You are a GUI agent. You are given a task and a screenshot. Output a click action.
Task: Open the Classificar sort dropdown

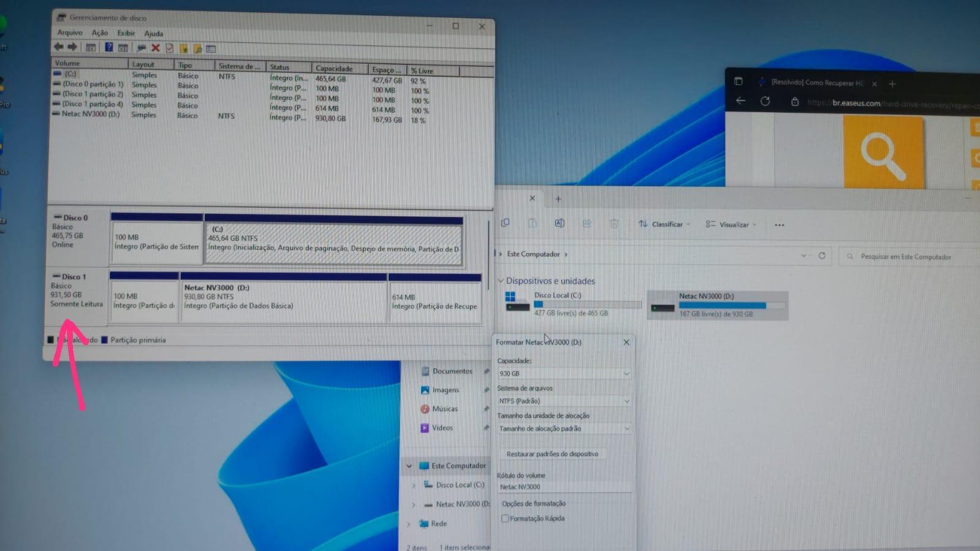tap(664, 224)
